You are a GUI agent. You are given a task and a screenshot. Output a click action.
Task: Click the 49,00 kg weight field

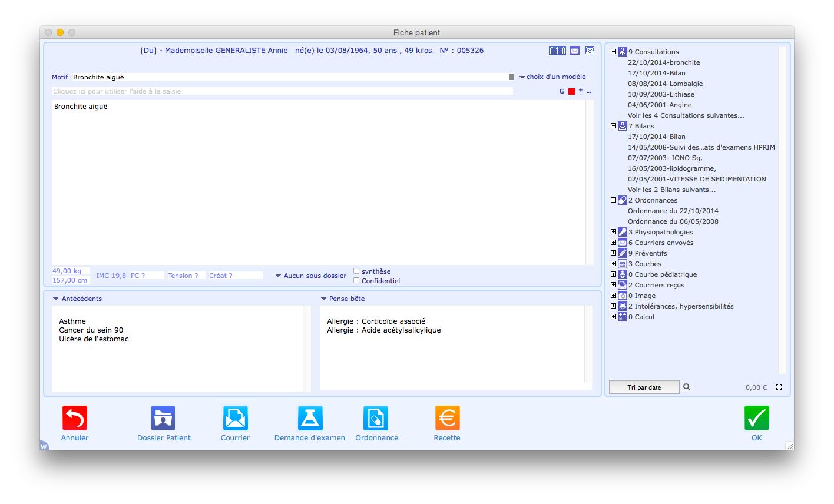[71, 271]
